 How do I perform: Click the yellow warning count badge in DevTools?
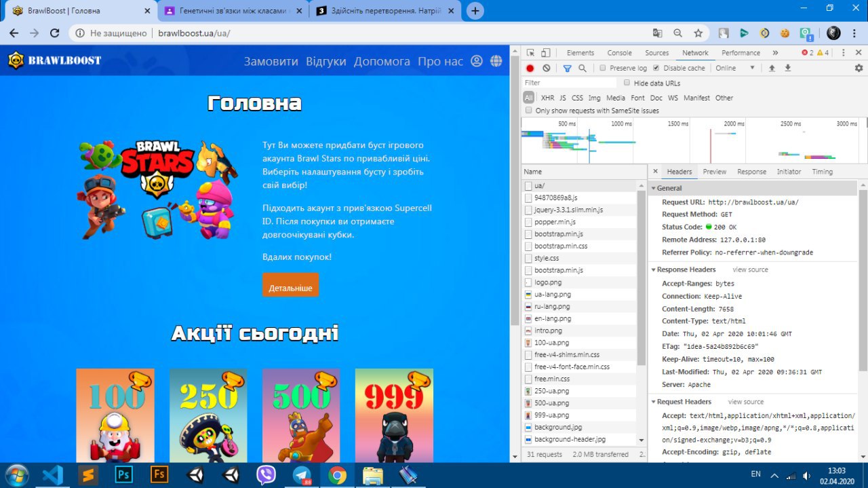tap(823, 53)
